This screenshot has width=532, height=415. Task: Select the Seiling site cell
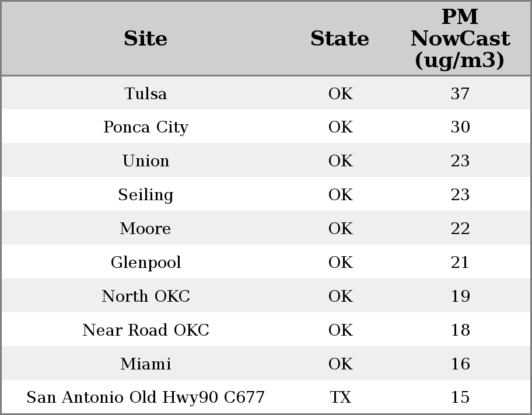(x=146, y=194)
